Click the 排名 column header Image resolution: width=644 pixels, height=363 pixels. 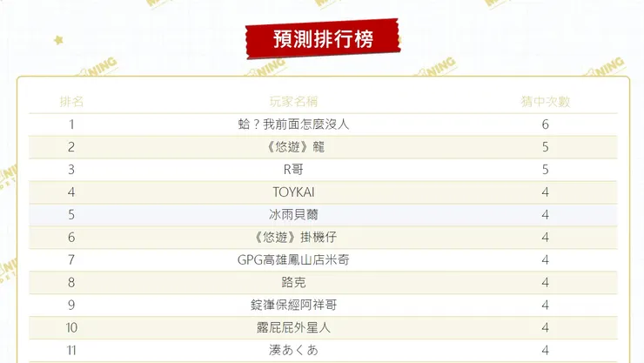pyautogui.click(x=71, y=102)
